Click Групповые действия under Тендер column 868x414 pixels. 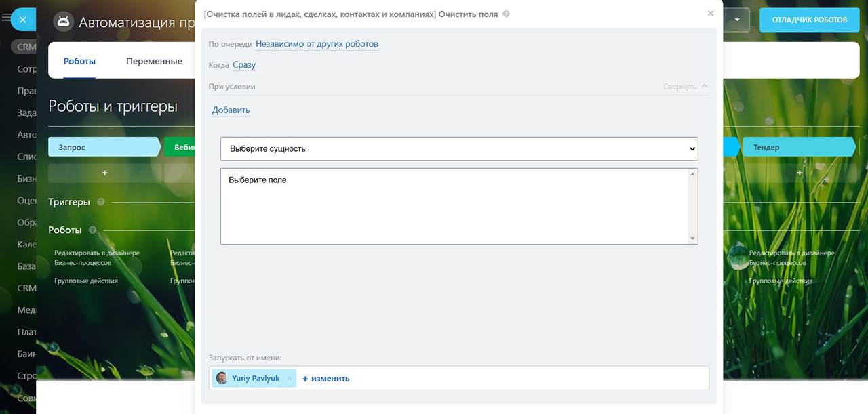(x=781, y=281)
